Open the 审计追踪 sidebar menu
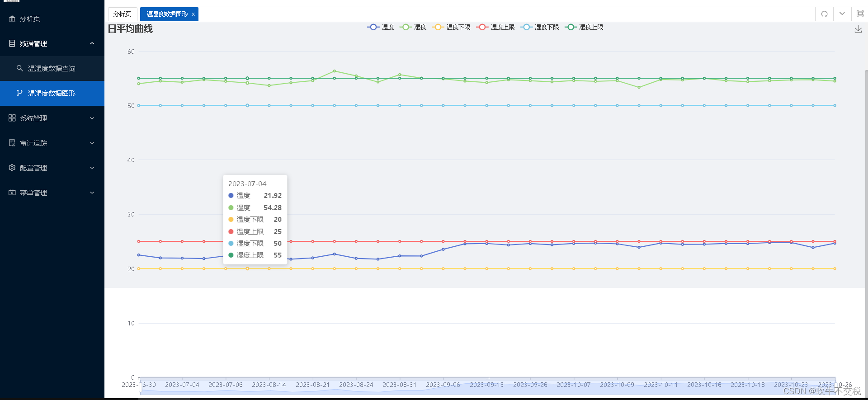868x400 pixels. [x=52, y=143]
